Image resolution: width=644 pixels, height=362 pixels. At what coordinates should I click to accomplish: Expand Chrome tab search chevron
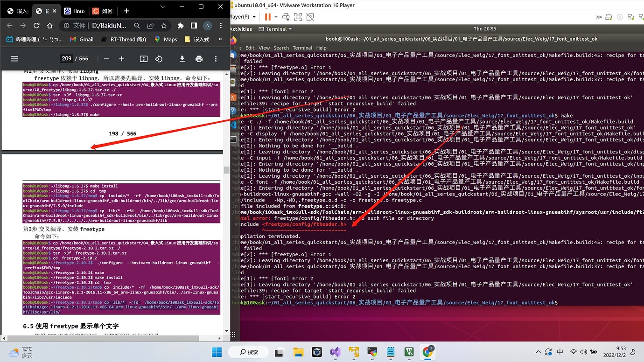(162, 7)
